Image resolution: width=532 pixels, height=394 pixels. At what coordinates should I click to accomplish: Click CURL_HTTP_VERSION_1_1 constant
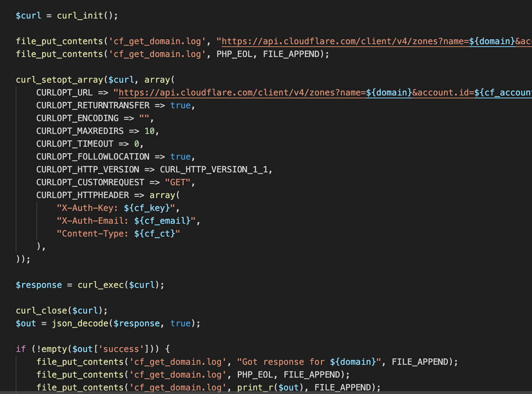(214, 170)
